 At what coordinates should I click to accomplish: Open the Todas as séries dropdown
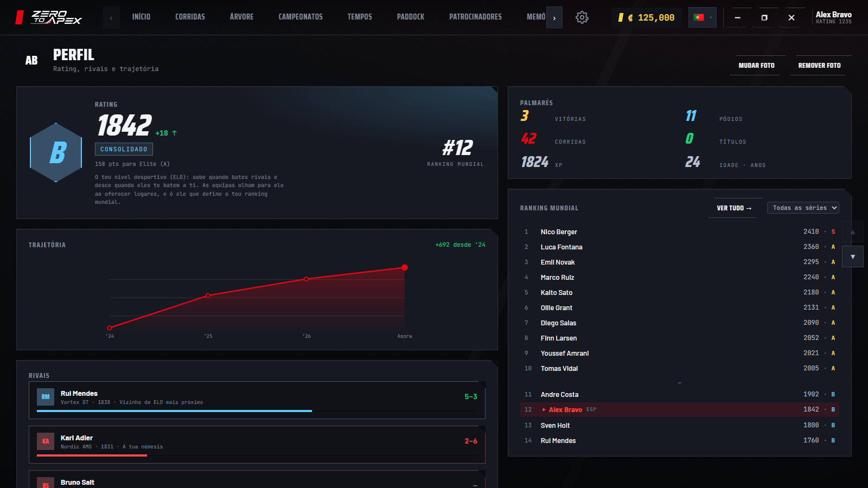(x=803, y=208)
